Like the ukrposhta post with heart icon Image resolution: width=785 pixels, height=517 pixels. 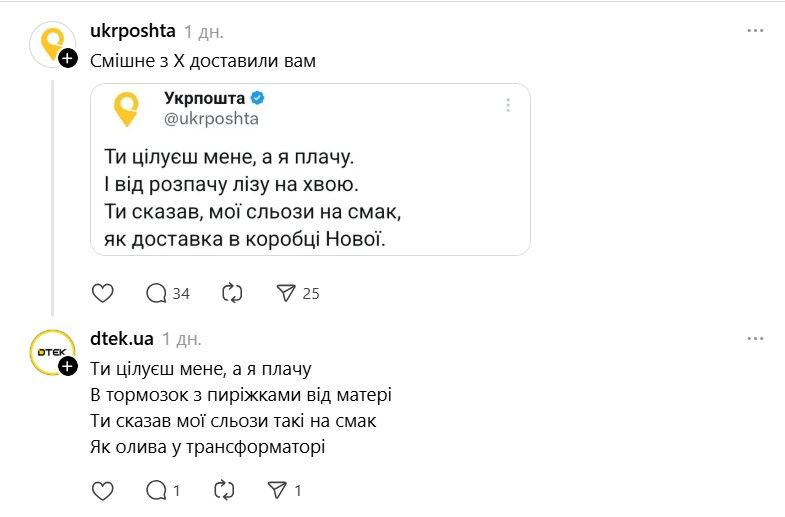[102, 293]
